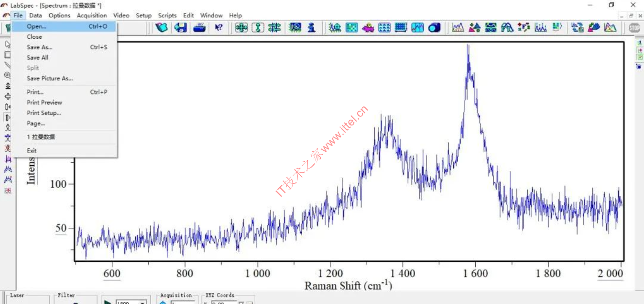Select Save Picture As... menu entry
The image size is (644, 304).
pos(50,78)
